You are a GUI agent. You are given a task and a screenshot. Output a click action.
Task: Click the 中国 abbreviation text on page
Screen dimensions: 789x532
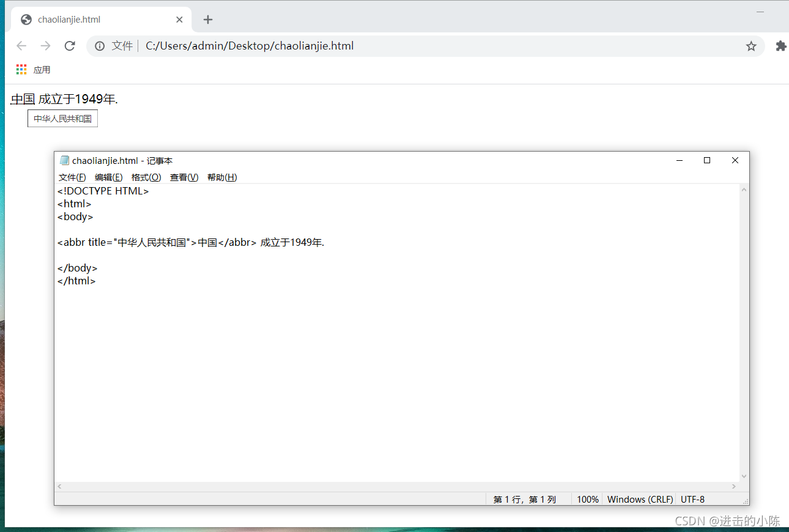(23, 99)
